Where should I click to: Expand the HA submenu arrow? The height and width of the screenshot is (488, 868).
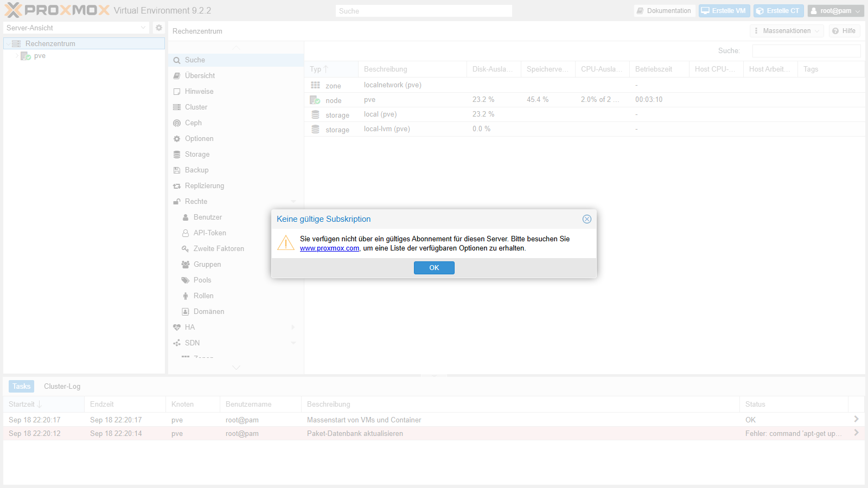pyautogui.click(x=293, y=328)
